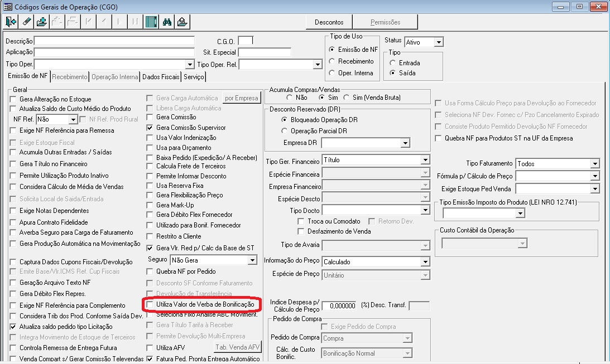Click the add new record folder icon
The width and height of the screenshot is (610, 364).
click(42, 22)
